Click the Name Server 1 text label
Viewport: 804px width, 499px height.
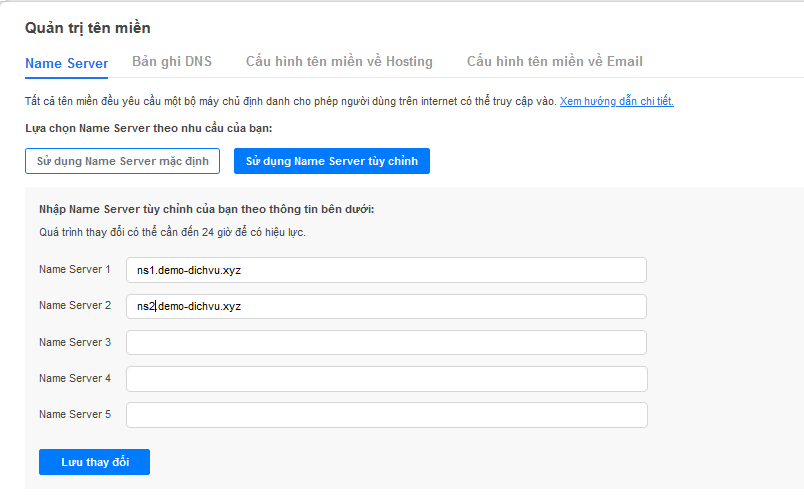(x=75, y=270)
